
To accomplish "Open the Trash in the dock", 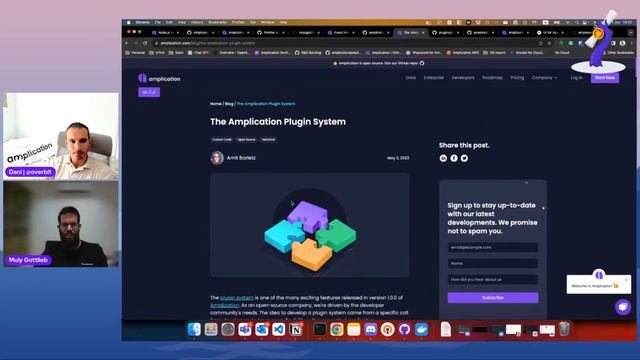I will 564,329.
